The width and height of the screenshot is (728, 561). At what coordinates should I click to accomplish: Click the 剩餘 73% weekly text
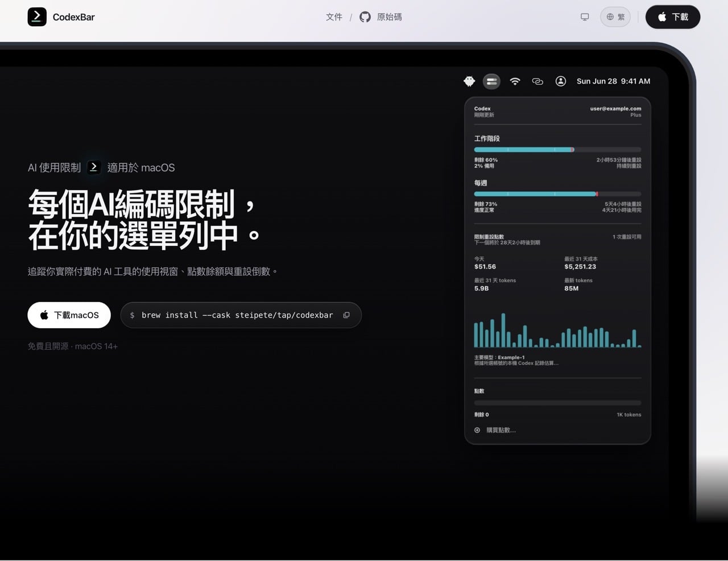click(486, 204)
